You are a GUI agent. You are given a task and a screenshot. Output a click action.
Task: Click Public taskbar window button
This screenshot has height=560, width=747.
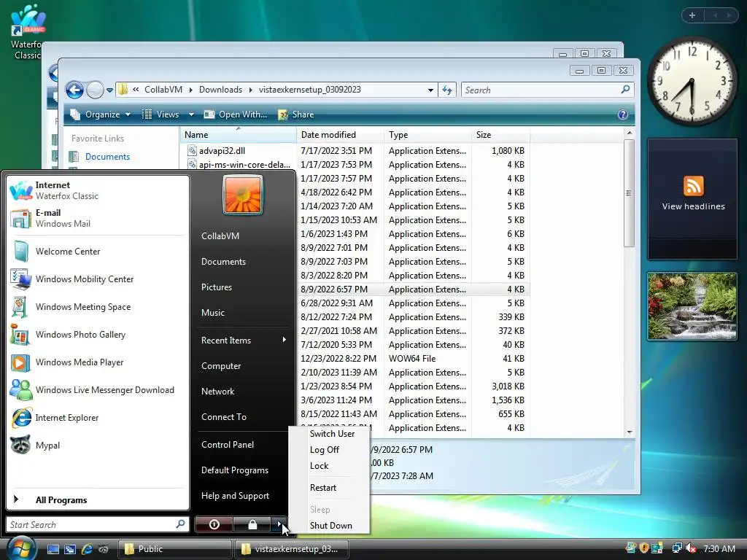point(174,549)
